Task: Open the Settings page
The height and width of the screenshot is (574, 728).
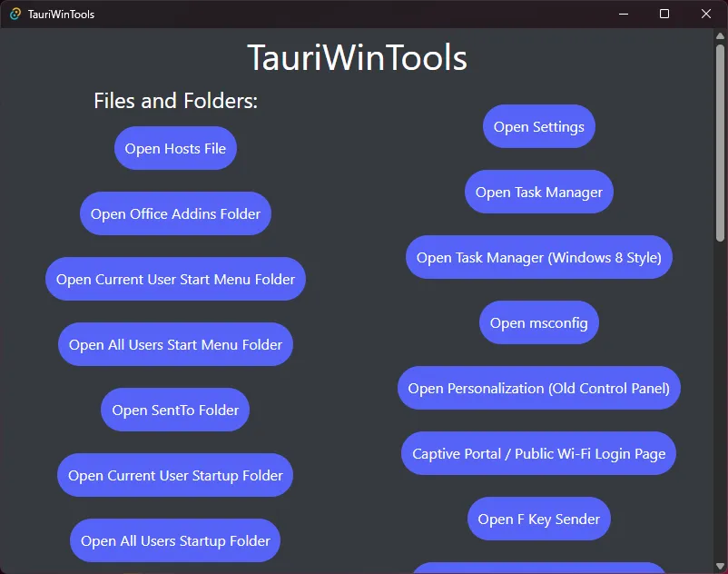Action: point(538,126)
